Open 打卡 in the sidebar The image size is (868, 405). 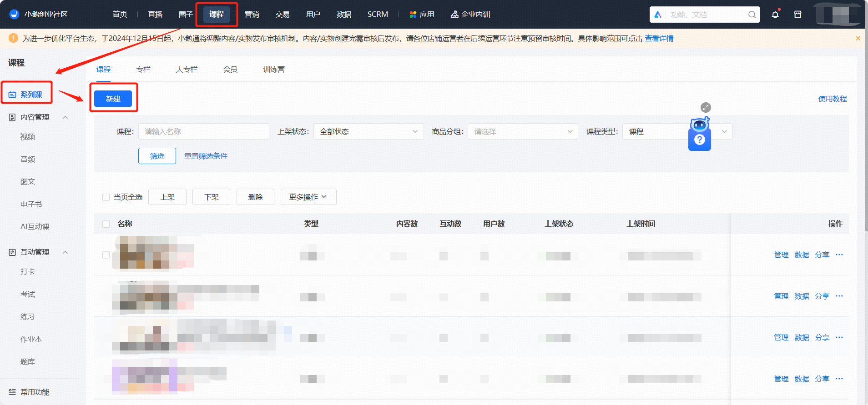pyautogui.click(x=28, y=271)
